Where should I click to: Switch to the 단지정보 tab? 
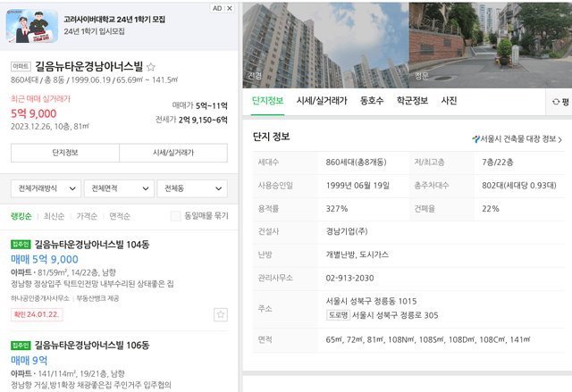click(x=268, y=101)
